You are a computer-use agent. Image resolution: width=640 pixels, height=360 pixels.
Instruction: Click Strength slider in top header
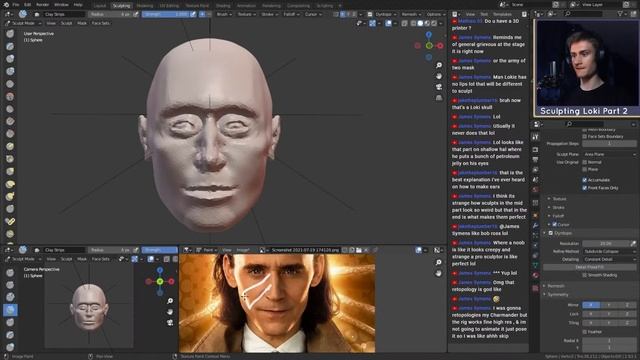(x=165, y=14)
